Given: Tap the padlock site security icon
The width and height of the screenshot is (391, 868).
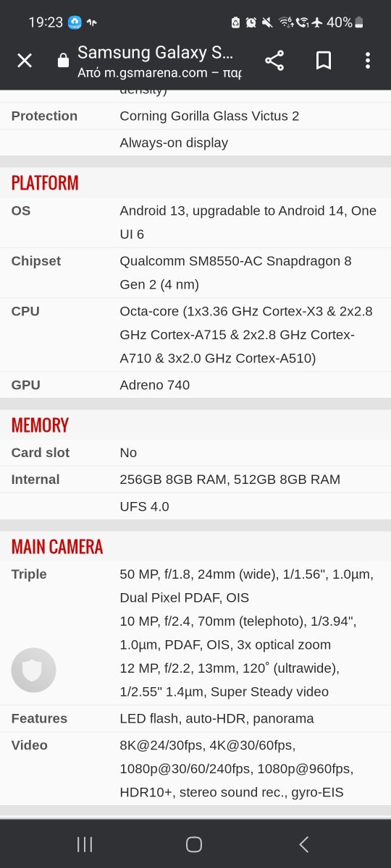Looking at the screenshot, I should (x=63, y=61).
